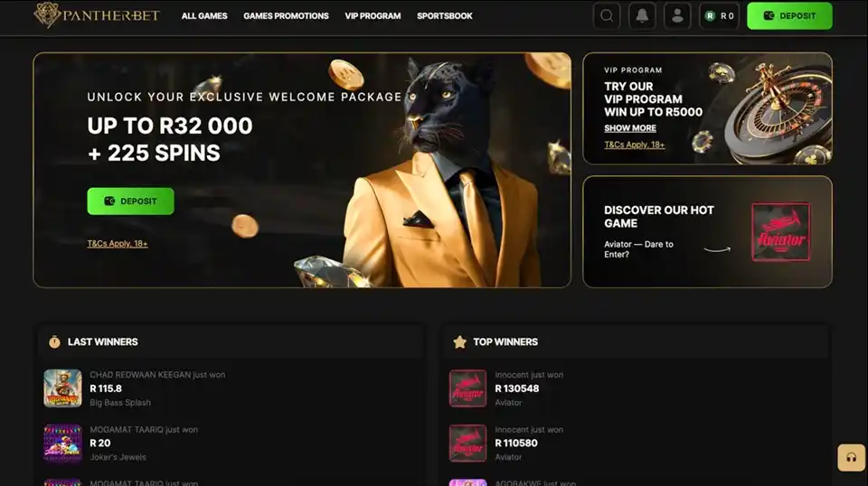Click the Deposit button on welcome banner
Viewport: 868px width, 486px height.
click(130, 201)
